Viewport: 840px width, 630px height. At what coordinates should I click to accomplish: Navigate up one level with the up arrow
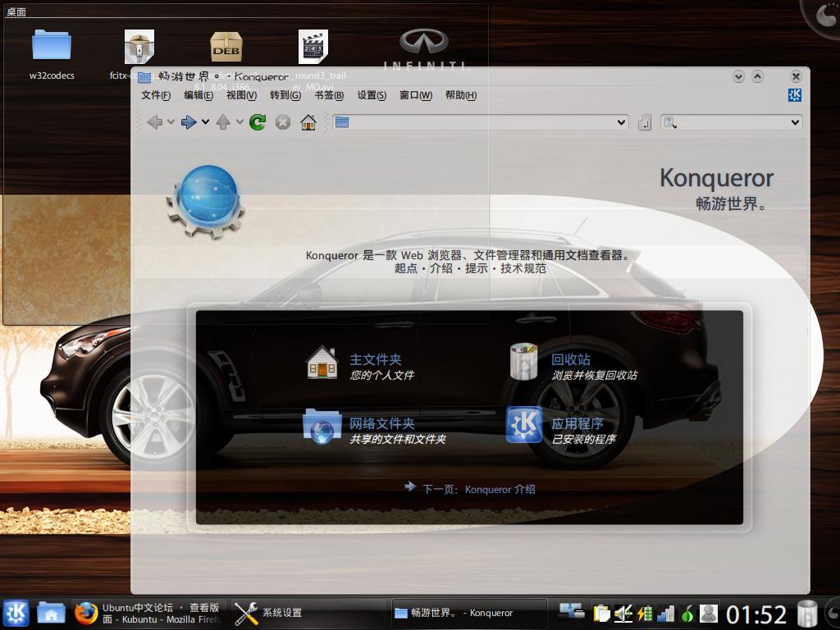point(223,122)
